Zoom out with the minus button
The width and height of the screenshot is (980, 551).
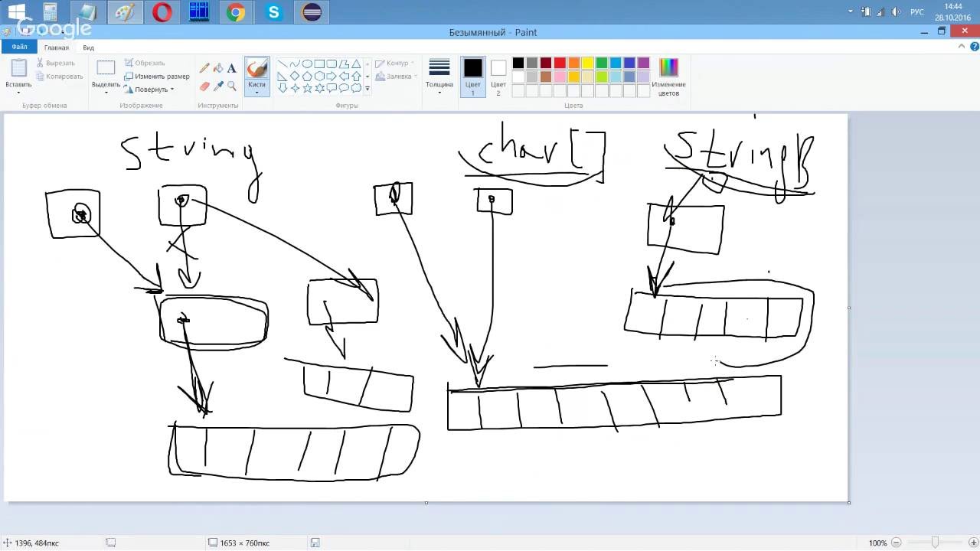[x=896, y=543]
